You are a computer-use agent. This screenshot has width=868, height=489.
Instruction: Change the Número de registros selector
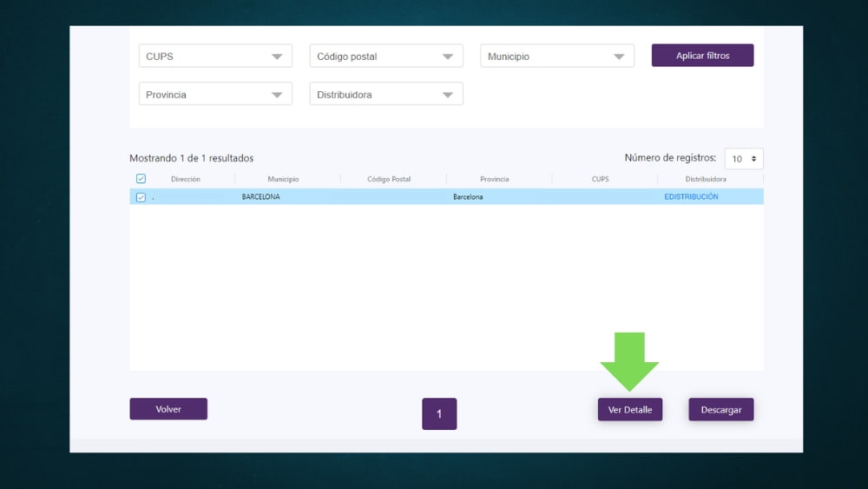coord(744,159)
